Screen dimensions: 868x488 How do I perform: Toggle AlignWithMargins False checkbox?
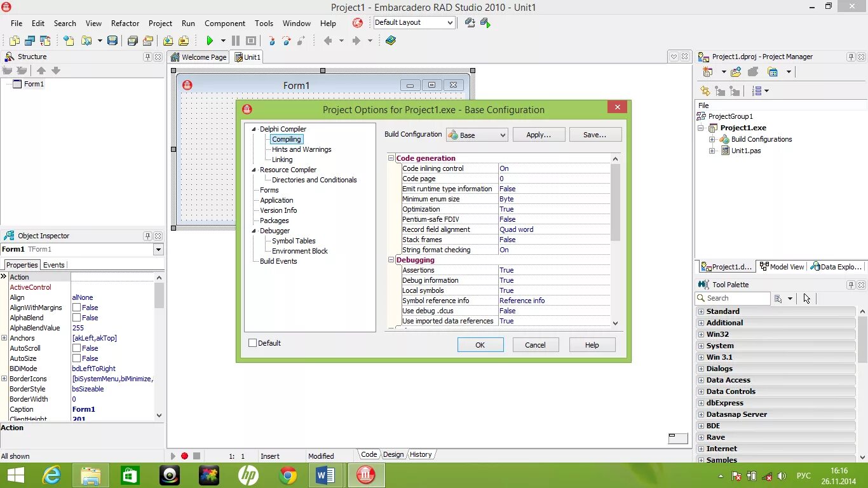click(76, 308)
